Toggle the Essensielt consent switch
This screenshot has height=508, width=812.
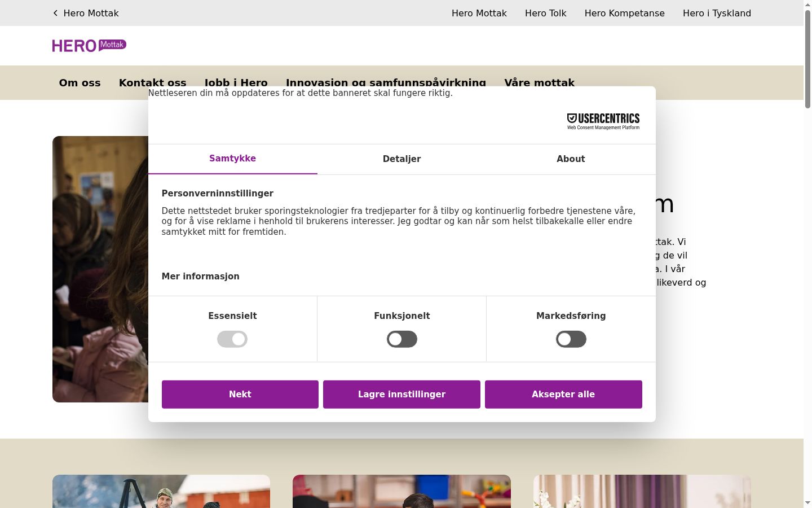232,339
